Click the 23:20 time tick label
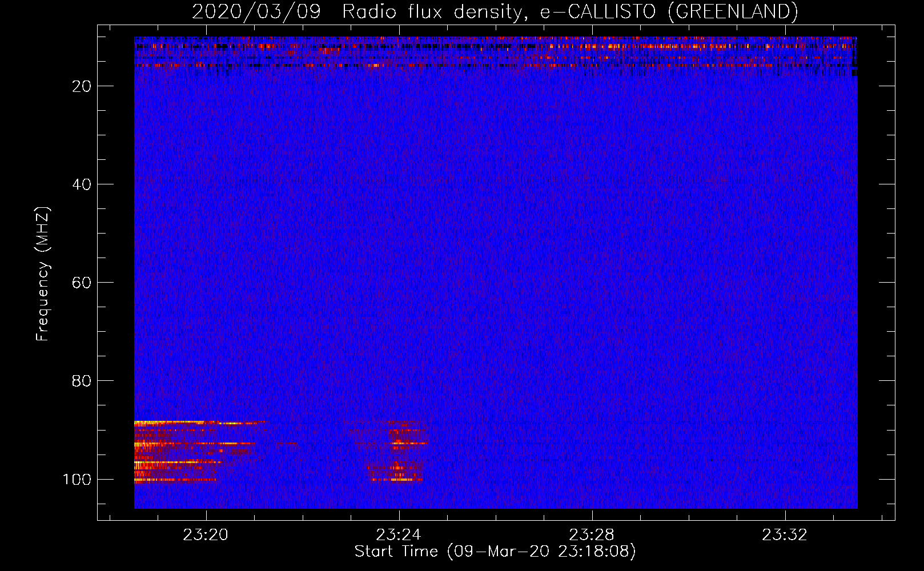 pos(206,535)
